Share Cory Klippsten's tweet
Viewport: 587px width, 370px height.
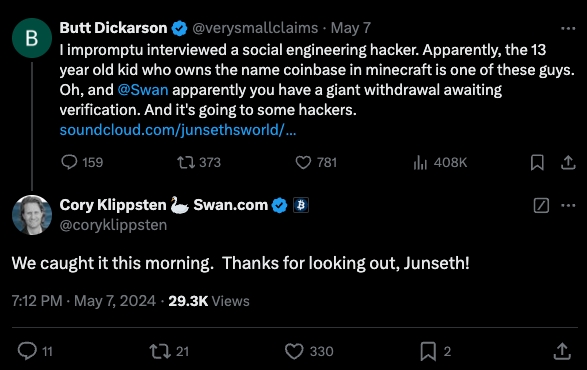click(x=562, y=351)
